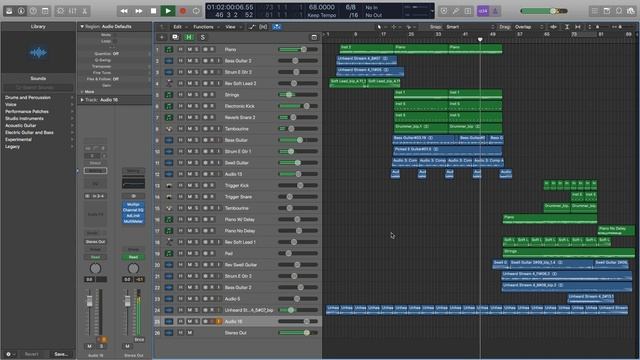
Task: Toggle the Library panel button
Action: (9, 11)
